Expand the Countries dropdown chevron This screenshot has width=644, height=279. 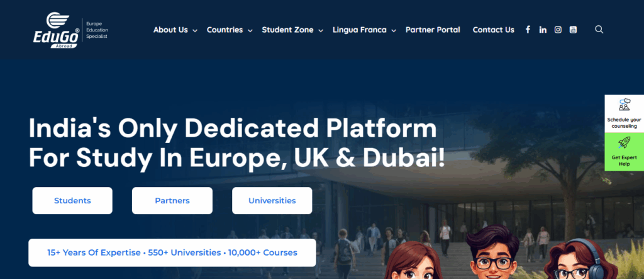tap(250, 30)
